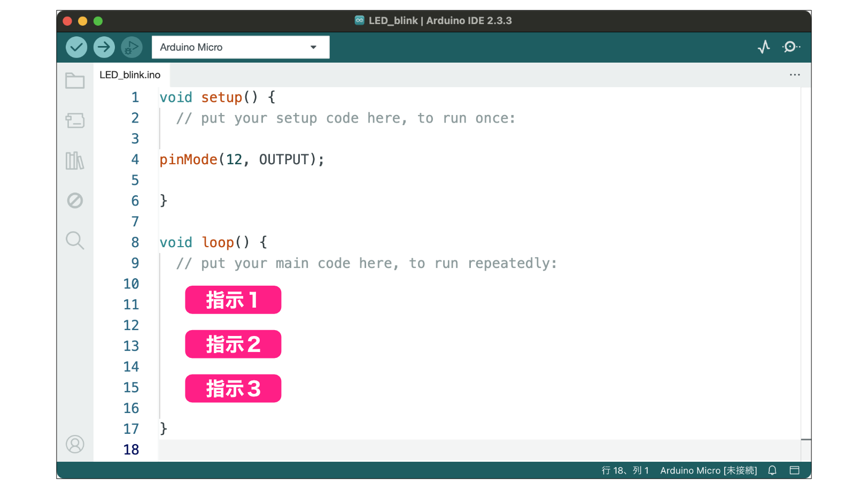Image resolution: width=868 pixels, height=489 pixels.
Task: Click line number 18 in the gutter
Action: (131, 449)
